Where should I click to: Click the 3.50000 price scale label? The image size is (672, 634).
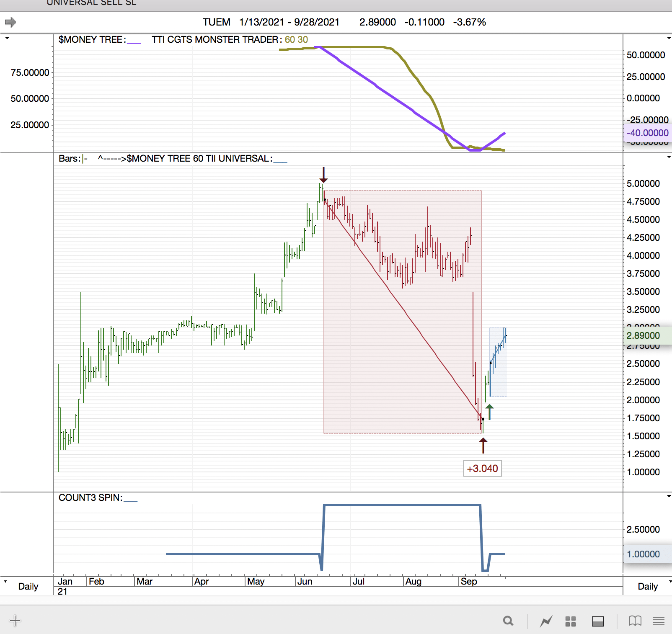click(643, 291)
